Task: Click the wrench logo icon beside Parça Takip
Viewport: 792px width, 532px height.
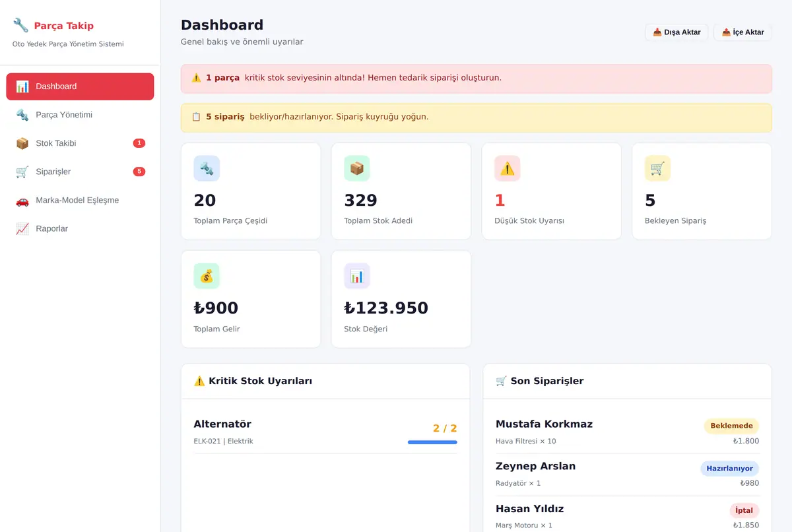Action: coord(20,25)
